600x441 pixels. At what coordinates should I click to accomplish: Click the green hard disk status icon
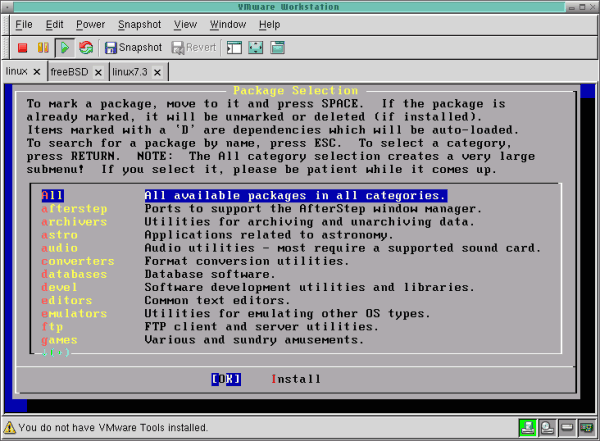click(x=528, y=428)
